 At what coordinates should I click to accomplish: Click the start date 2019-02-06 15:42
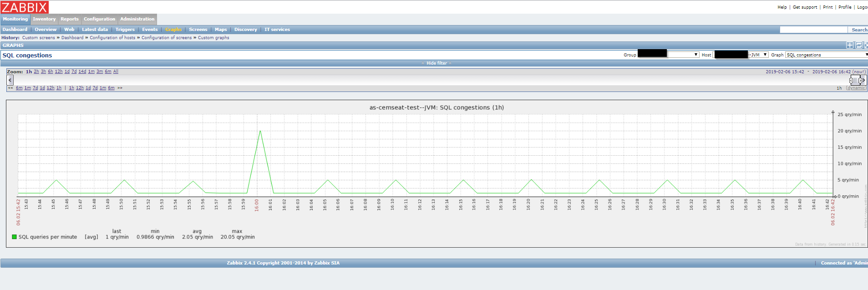[785, 72]
